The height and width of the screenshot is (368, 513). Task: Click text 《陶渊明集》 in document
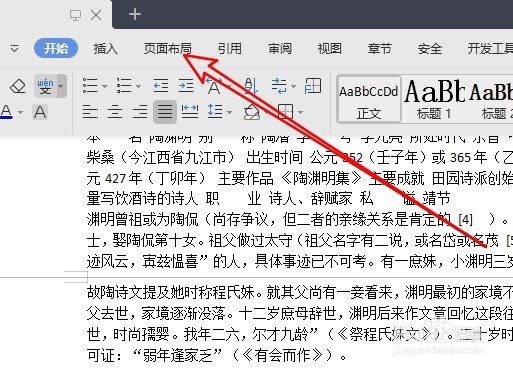(320, 178)
